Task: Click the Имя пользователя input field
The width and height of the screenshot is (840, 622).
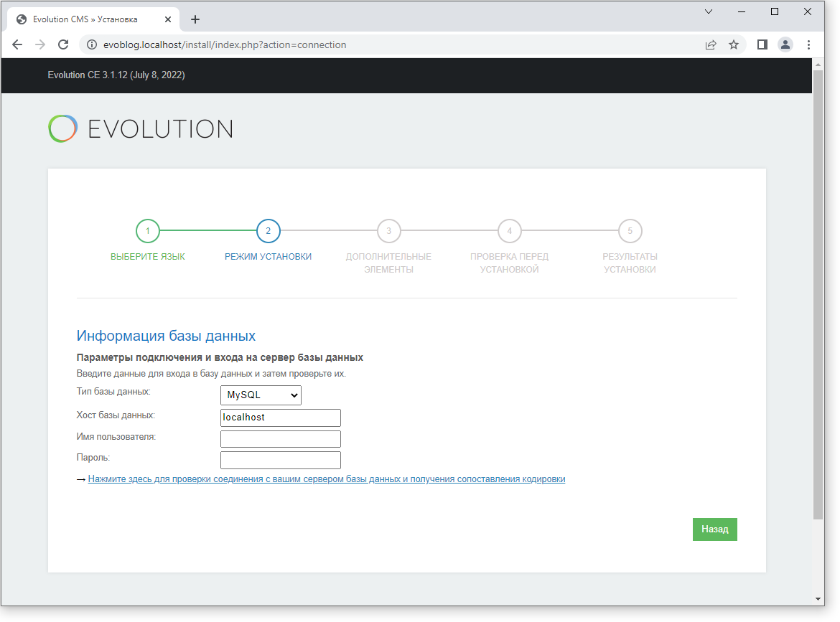Action: point(281,439)
